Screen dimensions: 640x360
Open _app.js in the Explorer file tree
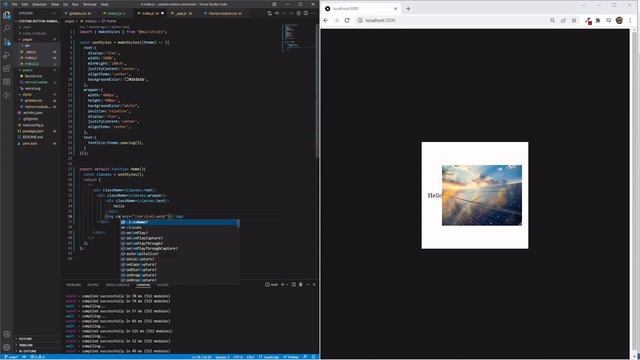point(31,52)
